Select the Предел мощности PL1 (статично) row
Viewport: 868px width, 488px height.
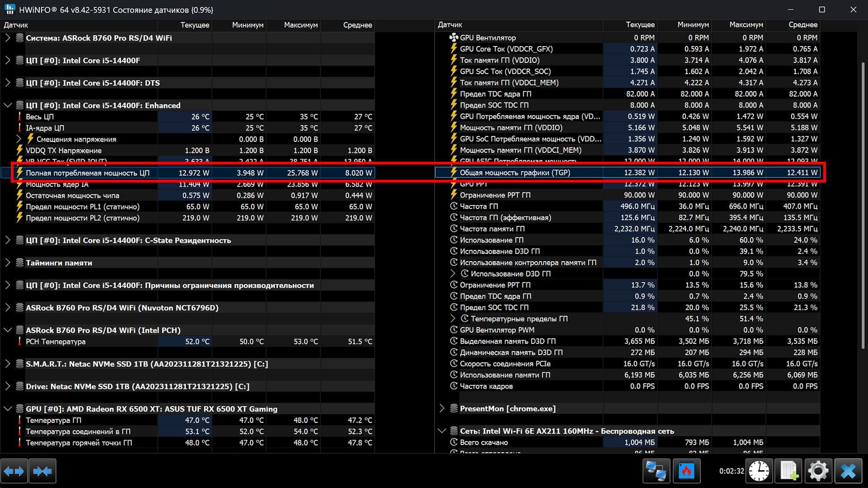click(188, 206)
